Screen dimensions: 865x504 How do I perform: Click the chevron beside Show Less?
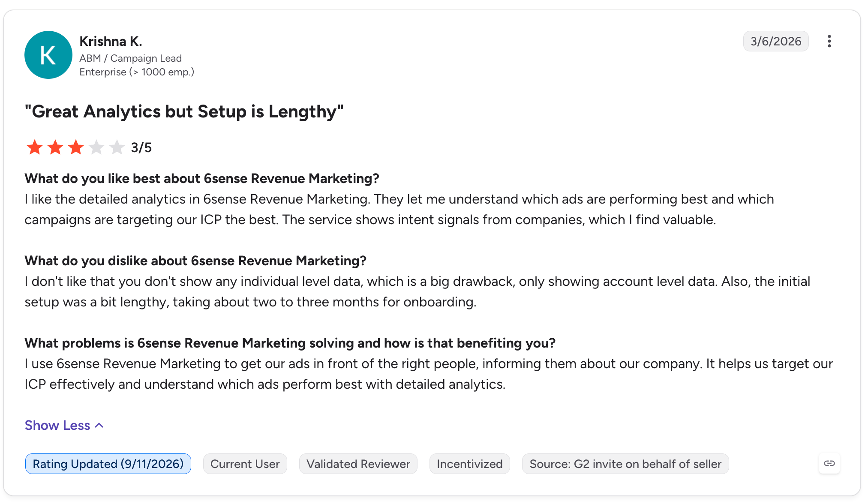point(99,425)
